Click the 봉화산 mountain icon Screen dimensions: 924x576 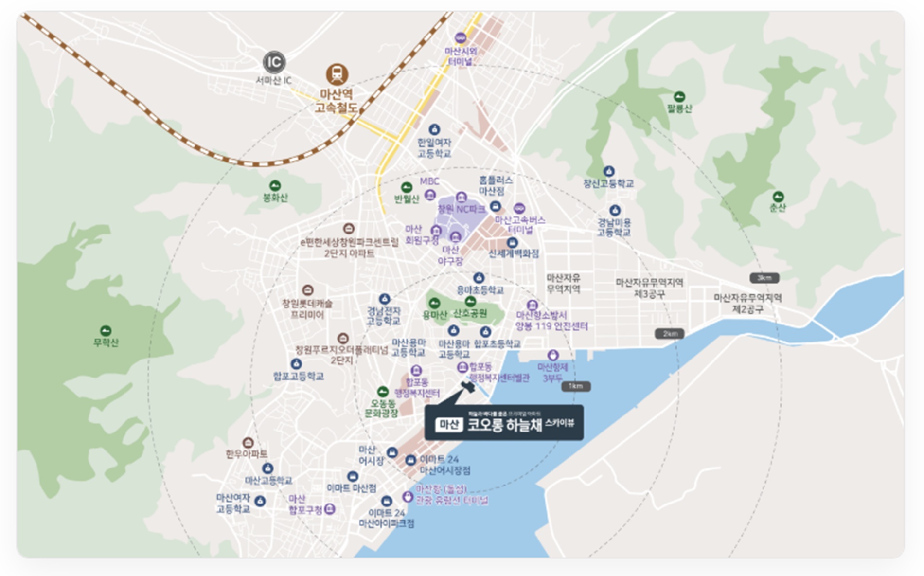point(275,186)
